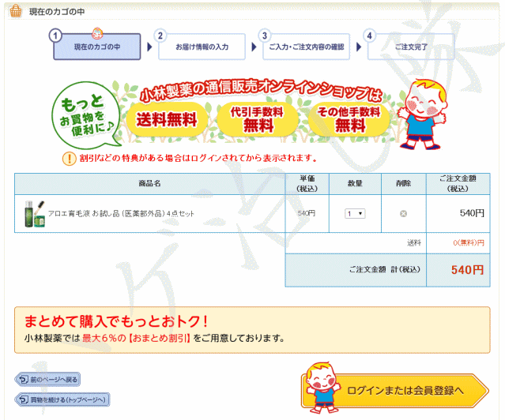Click the mascot boy in the banner

(x=422, y=114)
